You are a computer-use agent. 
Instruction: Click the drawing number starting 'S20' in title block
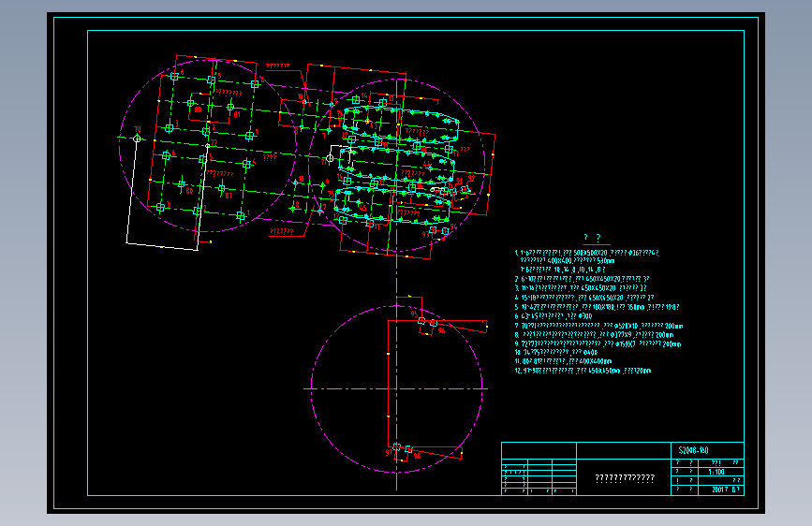point(693,450)
